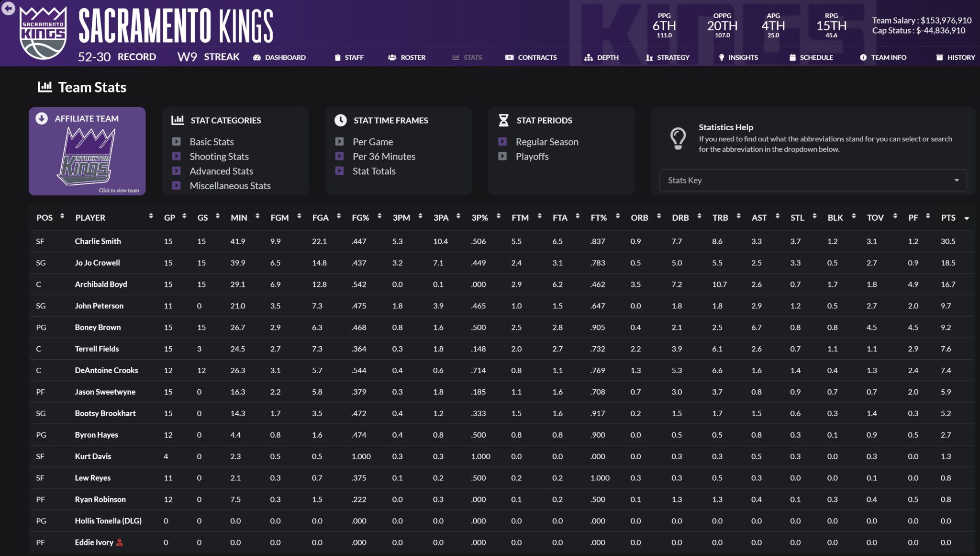Switch the stat period to Playoffs

tap(502, 156)
